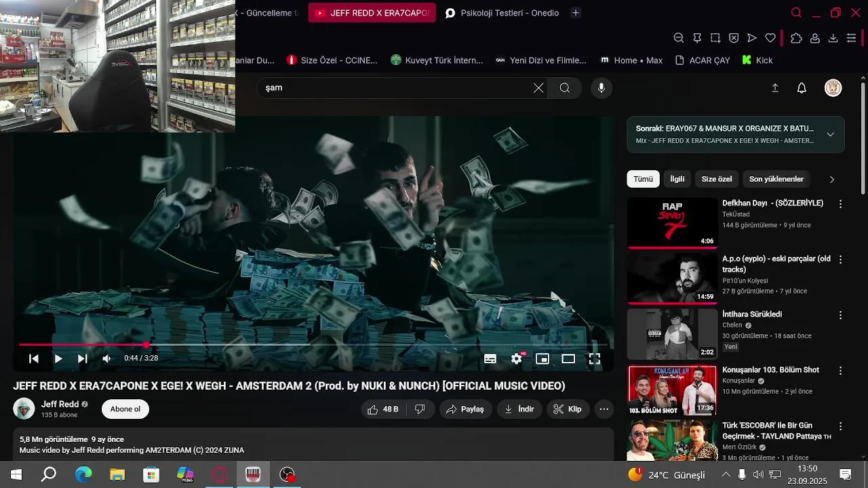The image size is (868, 488).
Task: Open Windows Start menu
Action: (x=16, y=474)
